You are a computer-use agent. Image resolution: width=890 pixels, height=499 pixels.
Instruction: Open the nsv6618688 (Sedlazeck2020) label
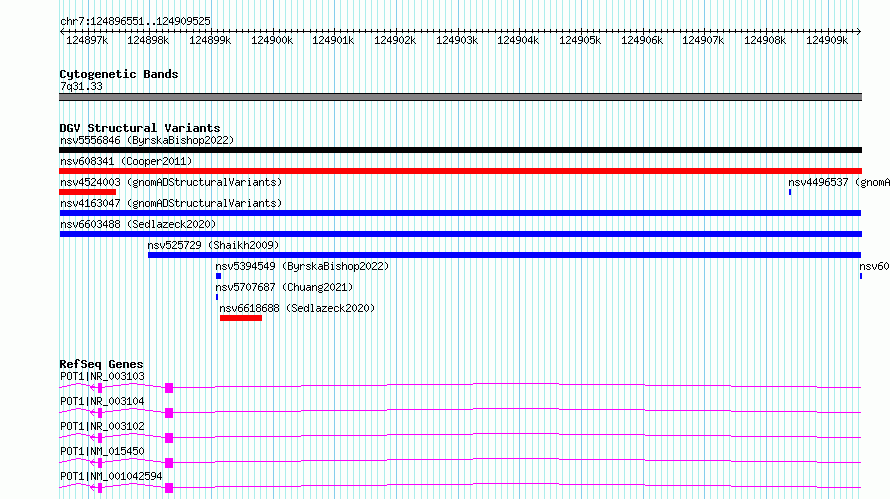297,308
